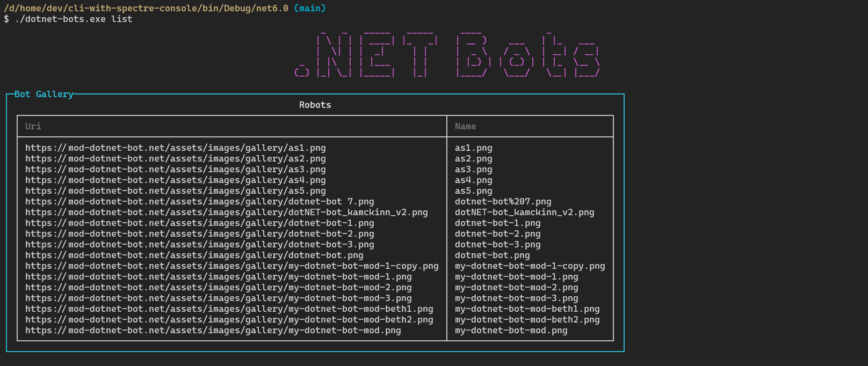Screen dimensions: 868x366
Task: Click dotnet-bot-1.png in the Name column
Action: click(498, 223)
